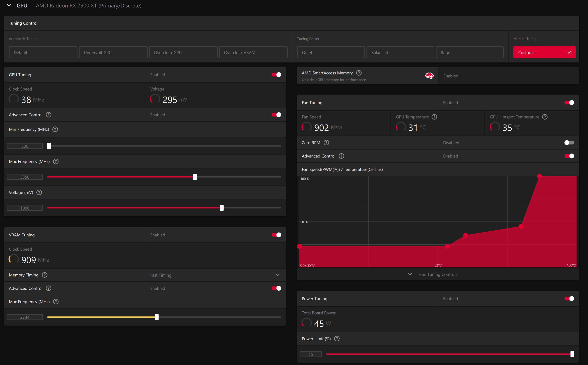The height and width of the screenshot is (365, 588).
Task: Click the Min Frequency slider handle
Action: [x=49, y=146]
